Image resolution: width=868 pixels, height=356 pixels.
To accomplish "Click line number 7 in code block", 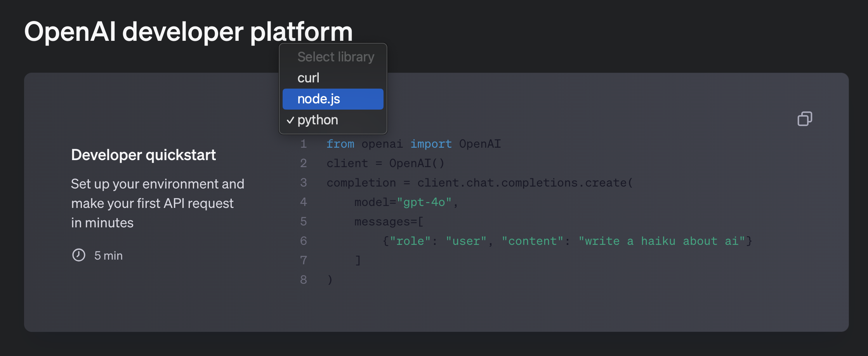I will pos(304,260).
